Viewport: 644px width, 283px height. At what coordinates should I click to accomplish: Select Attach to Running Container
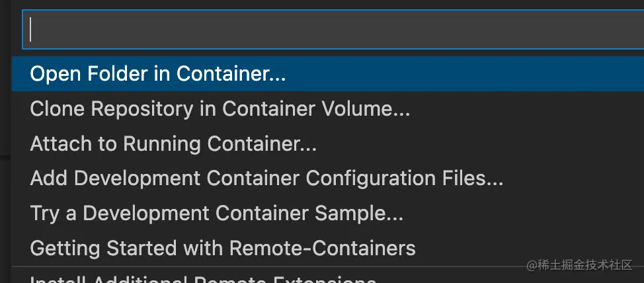[x=173, y=143]
